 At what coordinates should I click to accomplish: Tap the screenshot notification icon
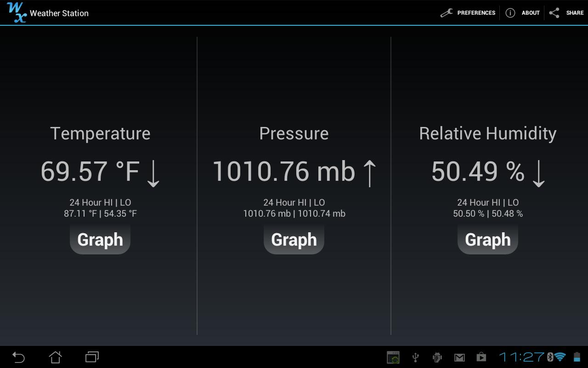coord(393,357)
